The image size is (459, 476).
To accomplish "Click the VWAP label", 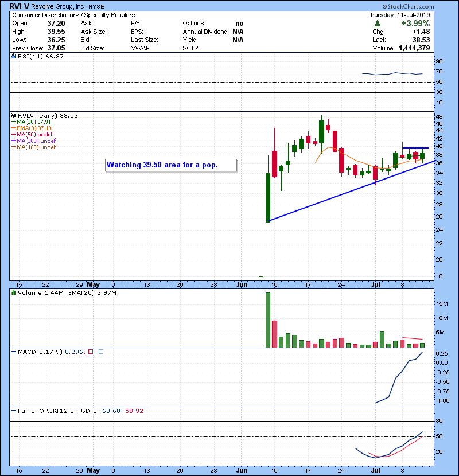I will [141, 48].
